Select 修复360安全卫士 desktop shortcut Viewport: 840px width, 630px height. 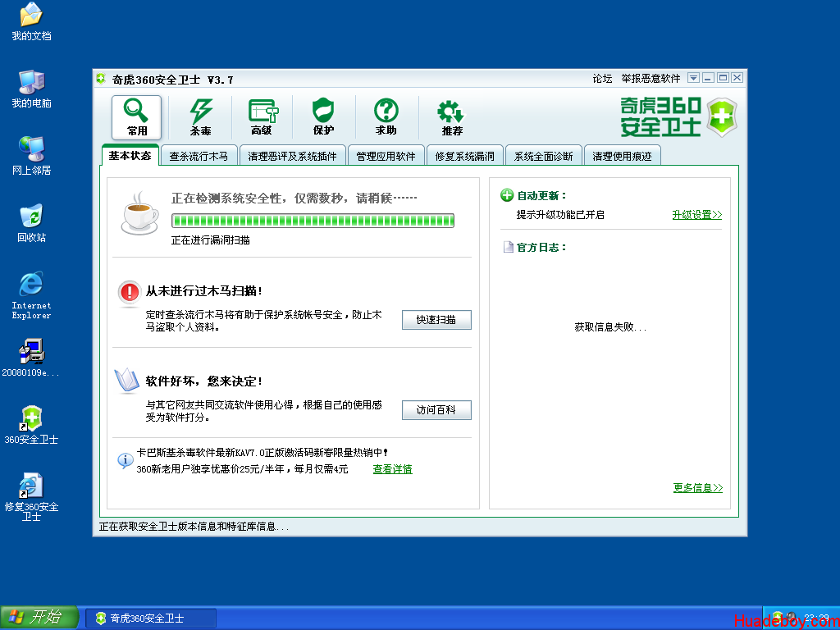pyautogui.click(x=32, y=497)
